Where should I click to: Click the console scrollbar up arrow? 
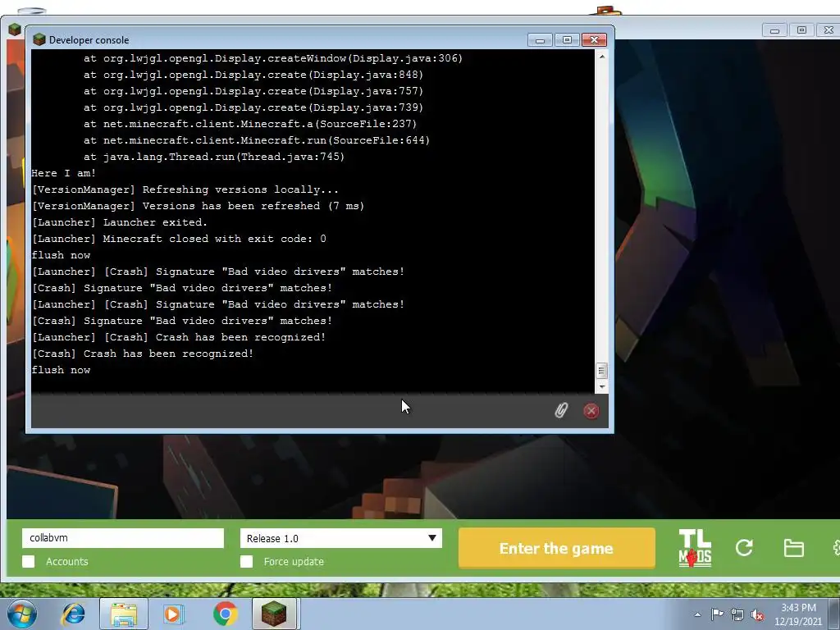[x=601, y=57]
